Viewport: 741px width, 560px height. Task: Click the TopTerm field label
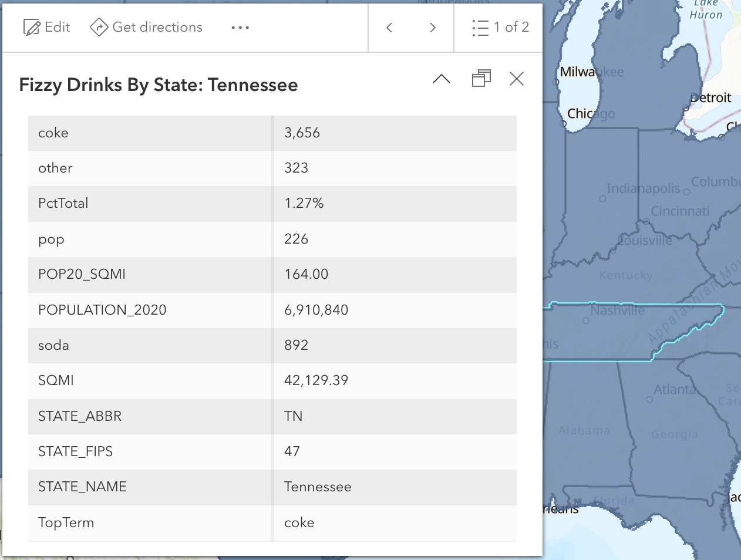click(x=66, y=522)
